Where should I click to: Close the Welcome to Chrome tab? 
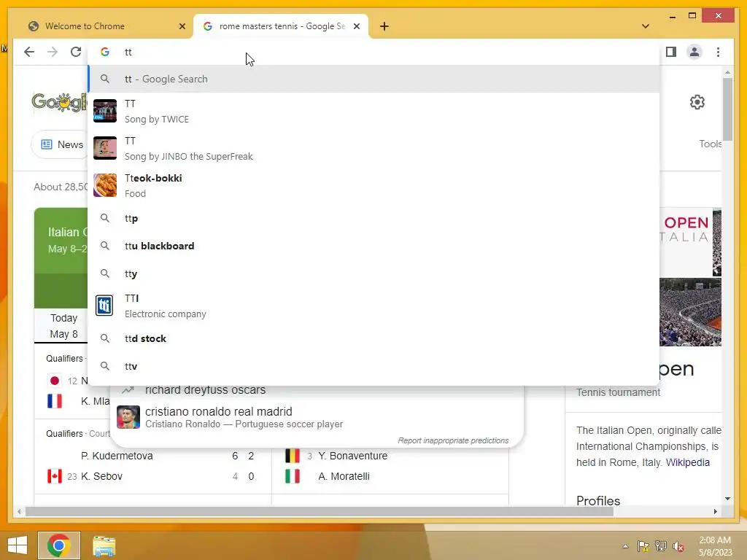pyautogui.click(x=182, y=26)
